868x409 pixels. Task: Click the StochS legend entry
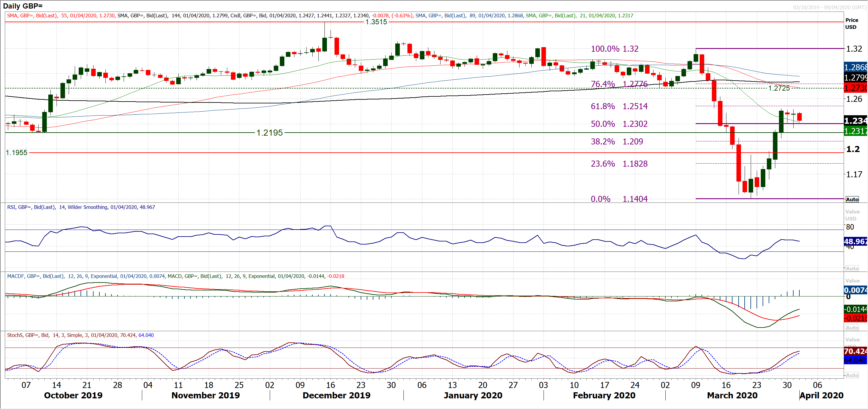(x=80, y=335)
